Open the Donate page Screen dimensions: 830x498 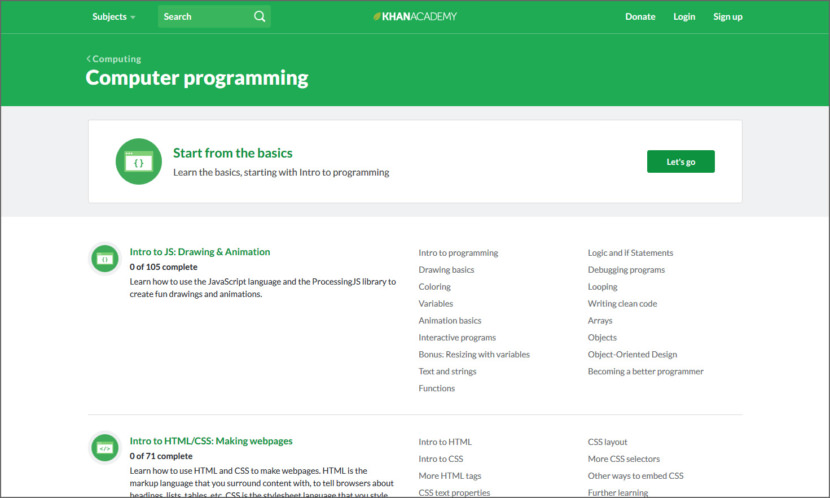640,16
